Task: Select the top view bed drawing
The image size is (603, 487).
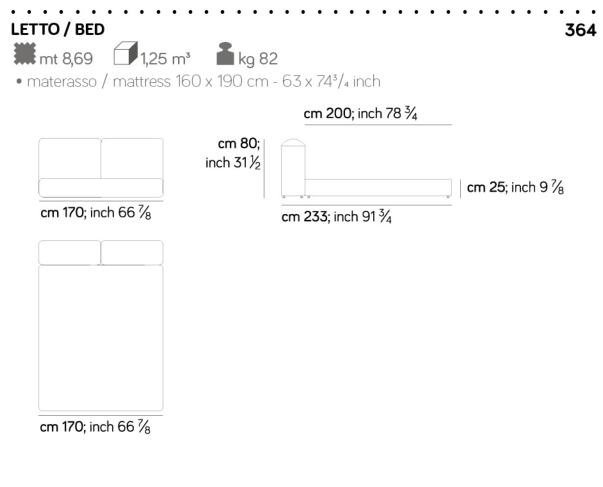Action: (x=101, y=325)
